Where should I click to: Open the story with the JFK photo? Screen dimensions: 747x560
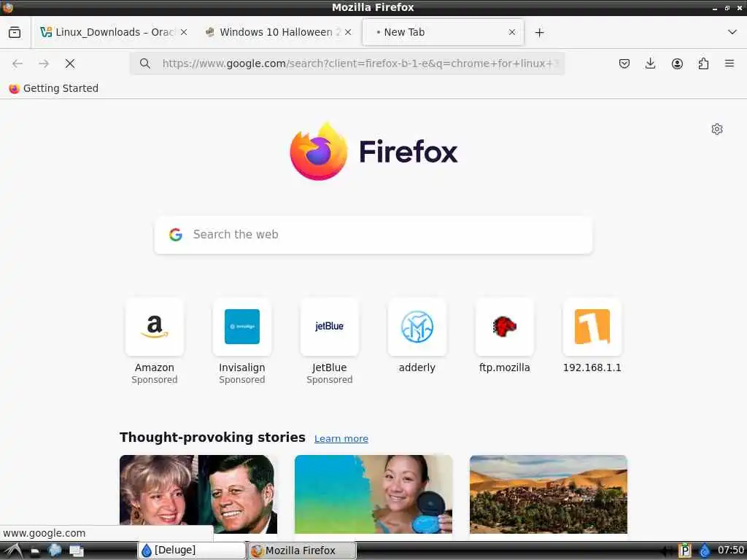pyautogui.click(x=198, y=494)
